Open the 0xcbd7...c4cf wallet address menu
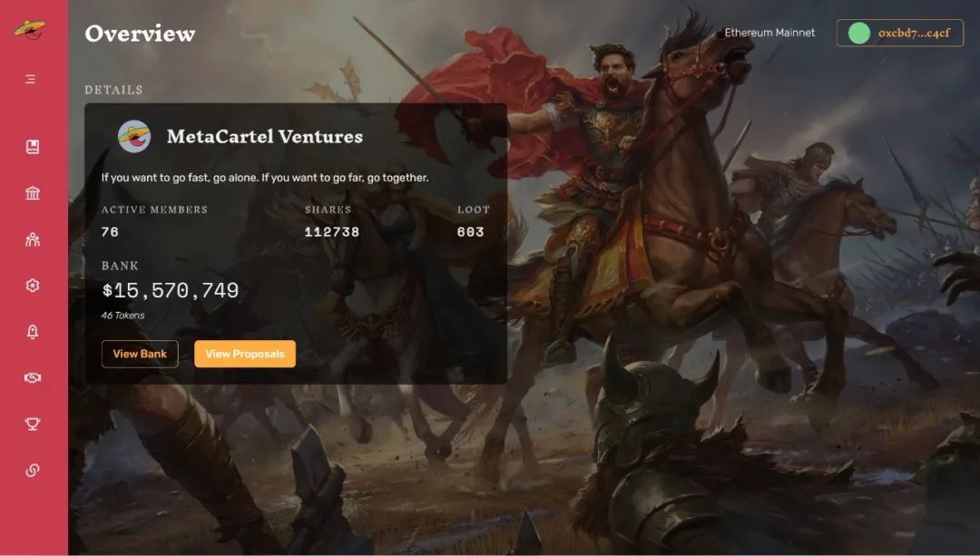Image resolution: width=980 pixels, height=556 pixels. [x=900, y=34]
